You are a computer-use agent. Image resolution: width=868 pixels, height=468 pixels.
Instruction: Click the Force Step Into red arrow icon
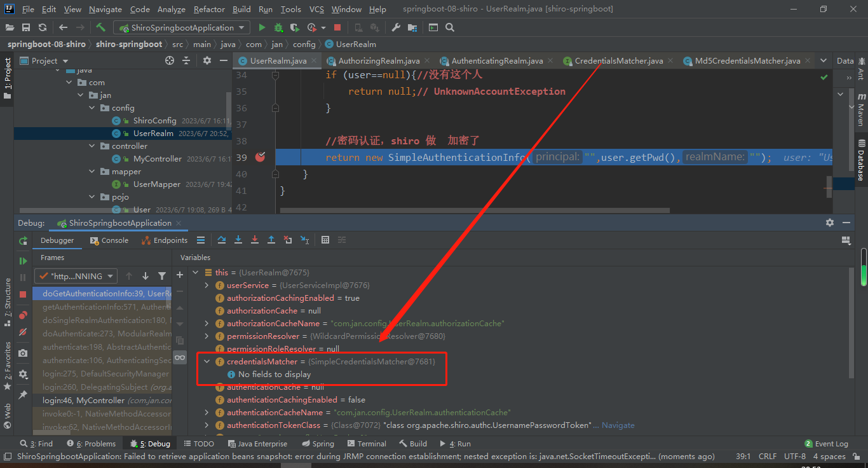(255, 240)
